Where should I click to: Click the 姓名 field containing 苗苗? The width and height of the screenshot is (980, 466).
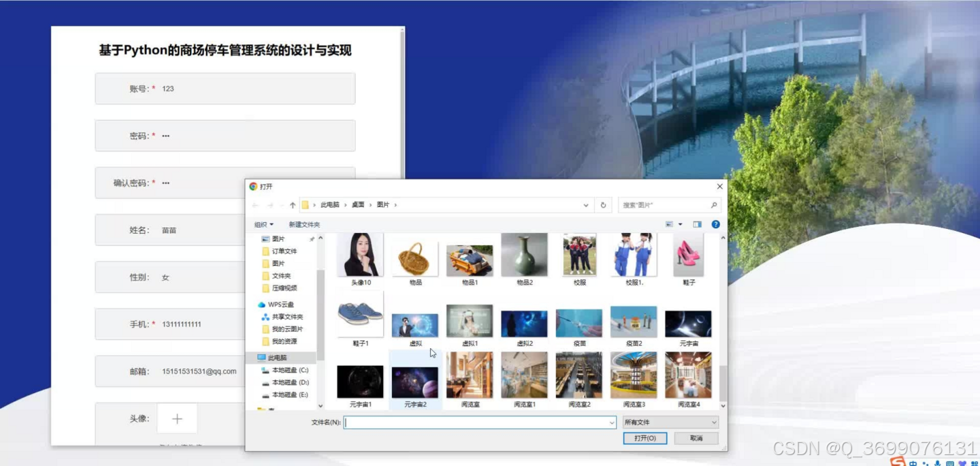(x=170, y=230)
